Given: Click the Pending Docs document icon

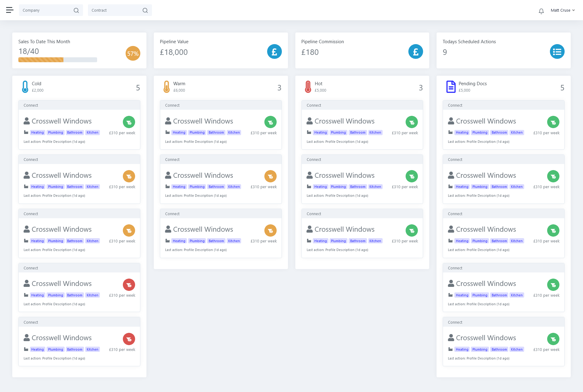Looking at the screenshot, I should 451,87.
